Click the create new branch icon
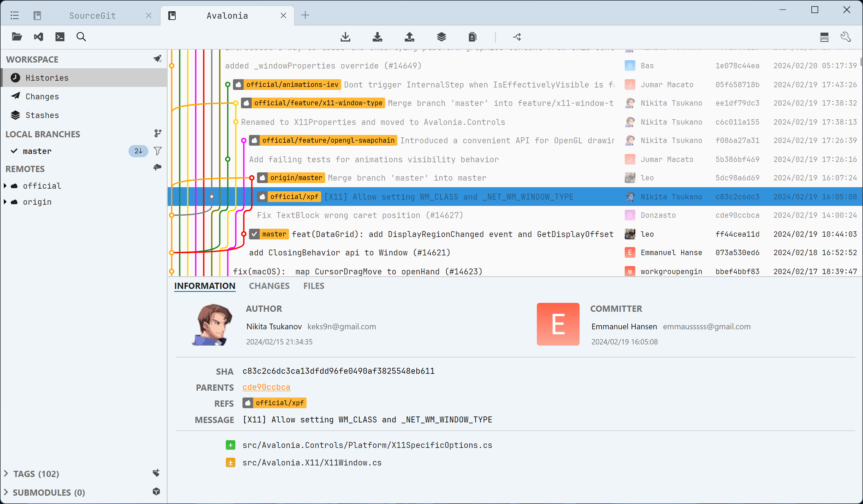Screen dimensions: 863x504 pyautogui.click(x=157, y=133)
